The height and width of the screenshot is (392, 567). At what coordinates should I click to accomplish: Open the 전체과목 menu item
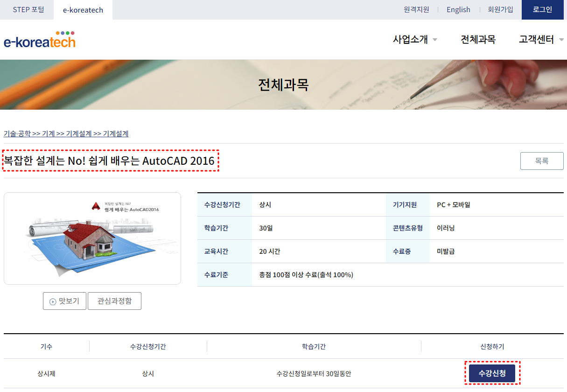[478, 40]
